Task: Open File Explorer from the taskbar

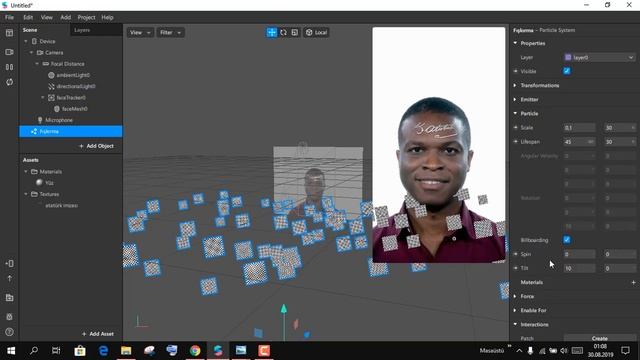Action: (x=126, y=351)
